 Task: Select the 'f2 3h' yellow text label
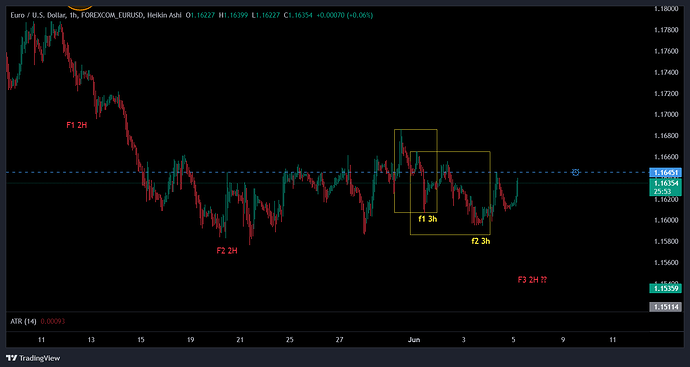coord(481,241)
